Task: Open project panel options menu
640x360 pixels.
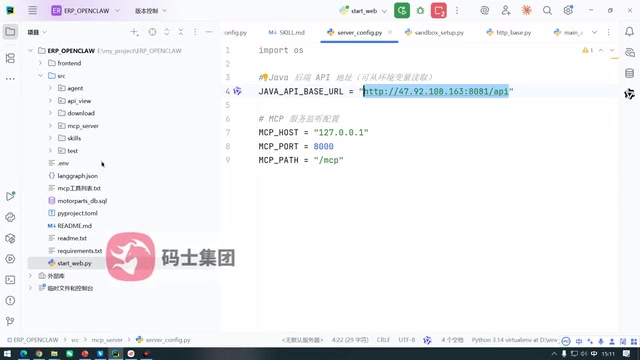Action: [x=195, y=32]
